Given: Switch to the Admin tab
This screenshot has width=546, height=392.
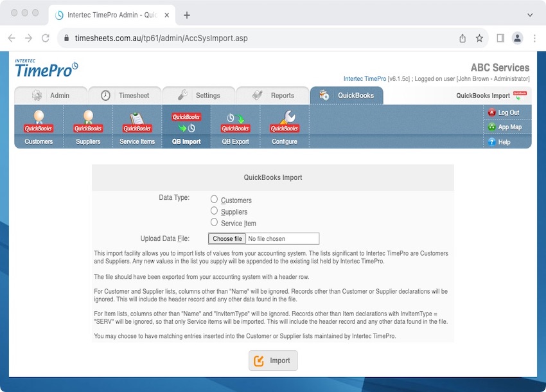Looking at the screenshot, I should point(51,96).
